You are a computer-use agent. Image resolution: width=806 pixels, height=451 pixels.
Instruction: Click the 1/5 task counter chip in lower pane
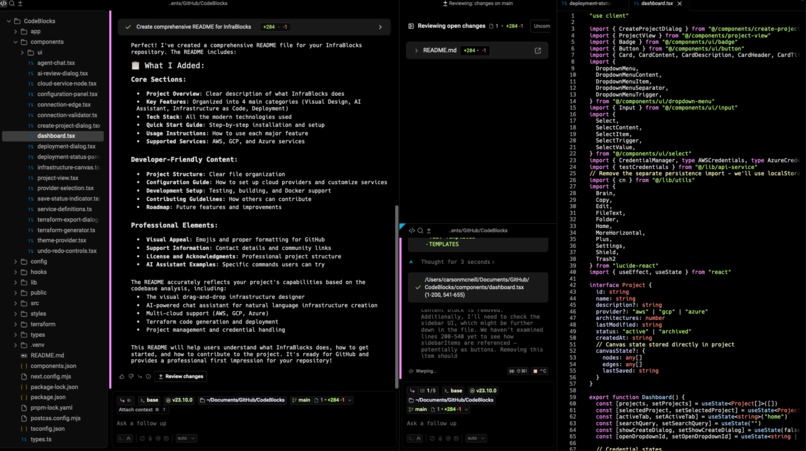click(x=428, y=390)
